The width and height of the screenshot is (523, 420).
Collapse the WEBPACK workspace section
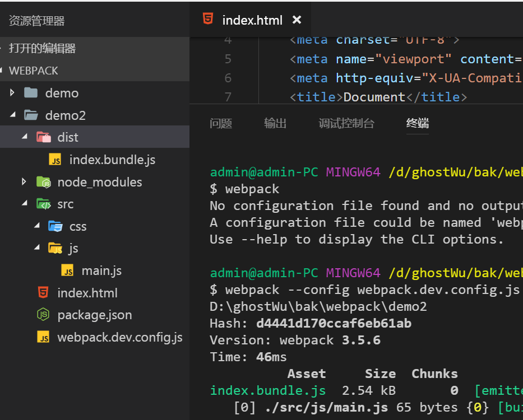pyautogui.click(x=1, y=71)
